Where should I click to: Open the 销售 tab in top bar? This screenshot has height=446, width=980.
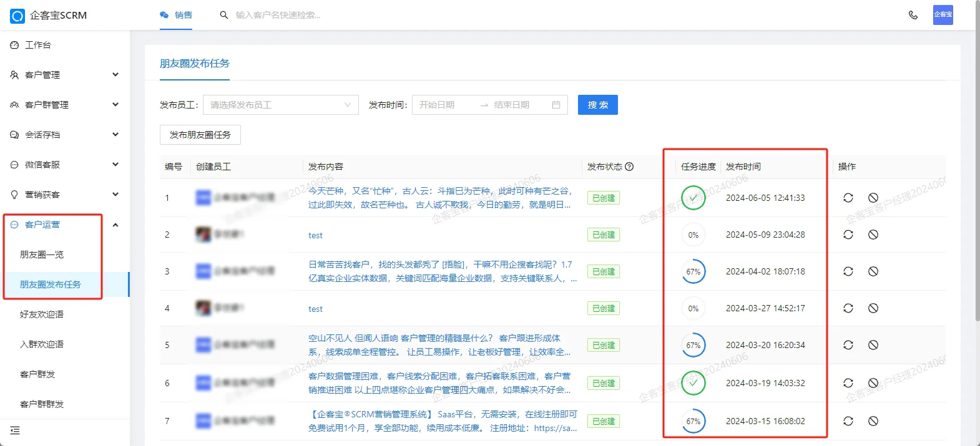pos(176,15)
